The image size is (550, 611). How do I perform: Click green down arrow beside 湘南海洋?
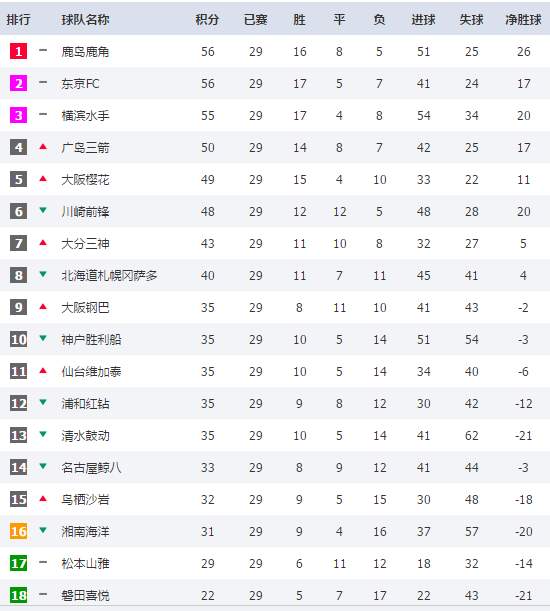(x=43, y=530)
